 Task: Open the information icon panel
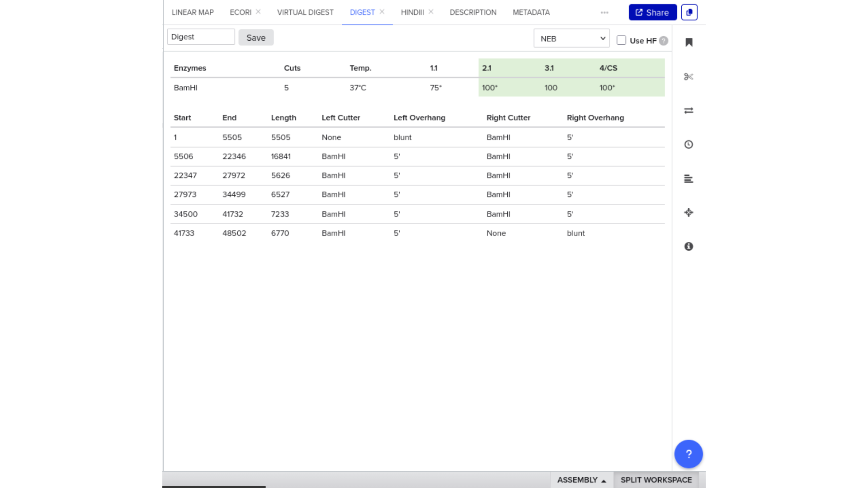[689, 246]
